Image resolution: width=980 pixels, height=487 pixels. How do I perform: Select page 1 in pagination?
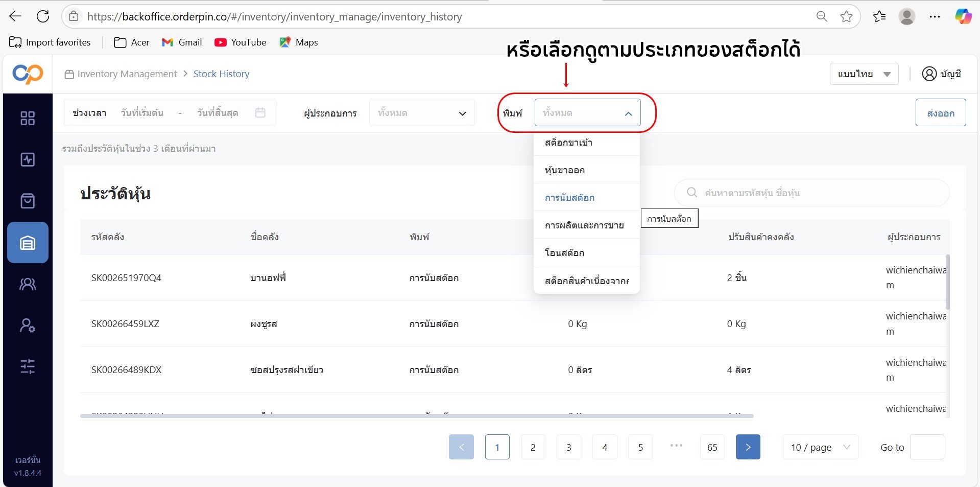tap(497, 447)
